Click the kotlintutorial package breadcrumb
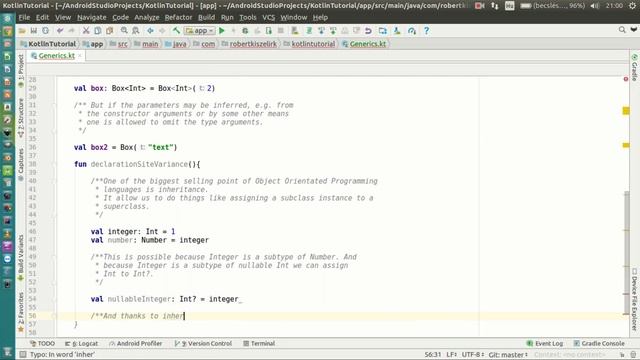640x360 pixels. 309,44
